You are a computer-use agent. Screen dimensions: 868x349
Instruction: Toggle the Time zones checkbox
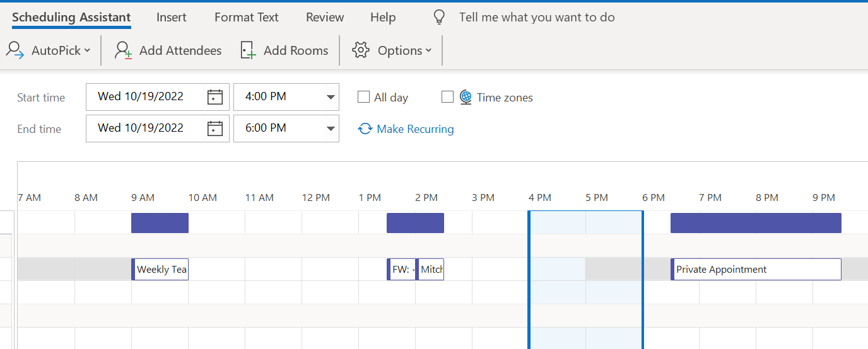tap(448, 97)
